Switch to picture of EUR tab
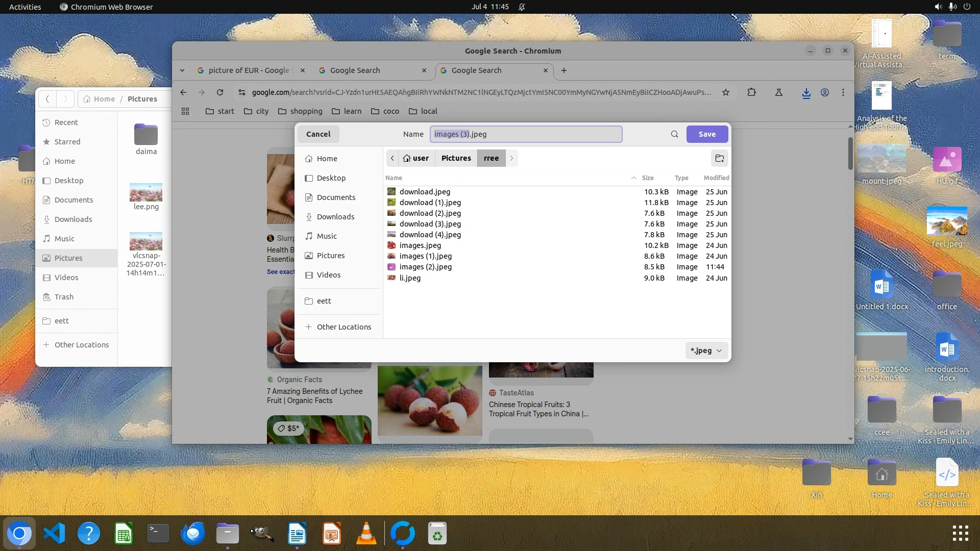 tap(249, 70)
